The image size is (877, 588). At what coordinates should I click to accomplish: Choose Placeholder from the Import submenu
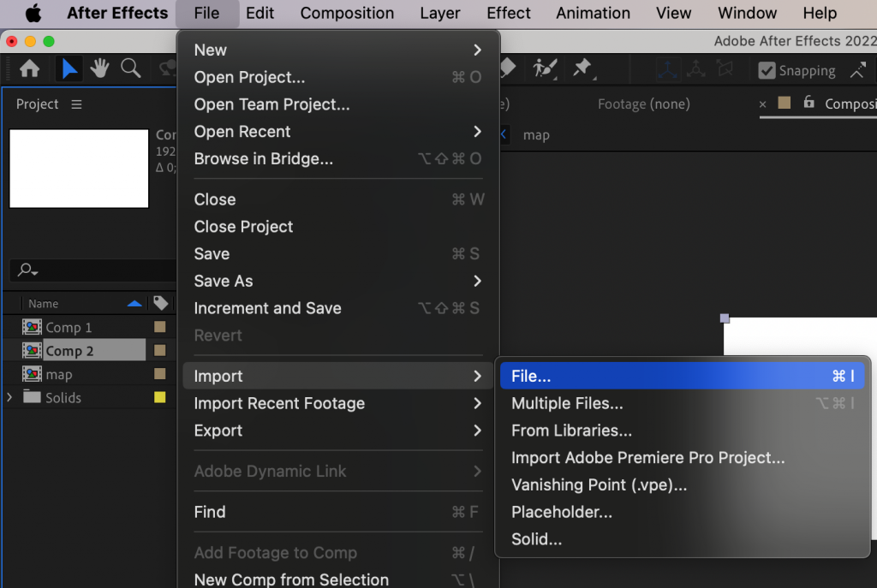[563, 512]
